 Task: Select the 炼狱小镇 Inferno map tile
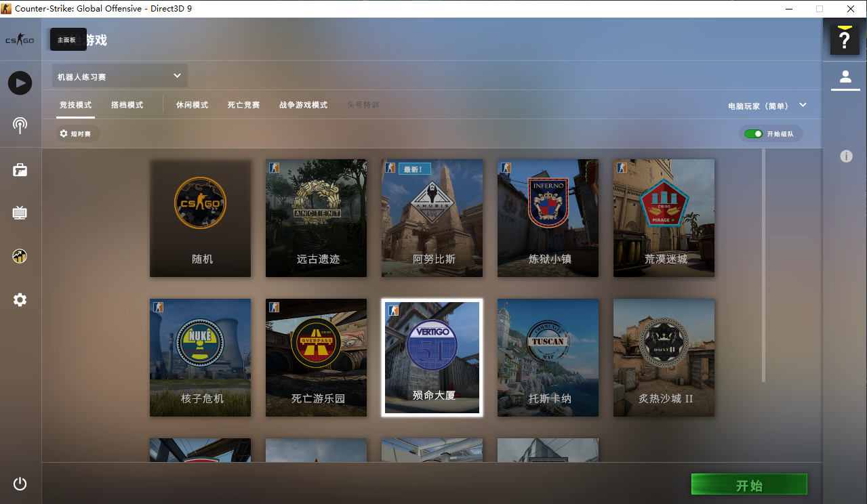pyautogui.click(x=548, y=218)
